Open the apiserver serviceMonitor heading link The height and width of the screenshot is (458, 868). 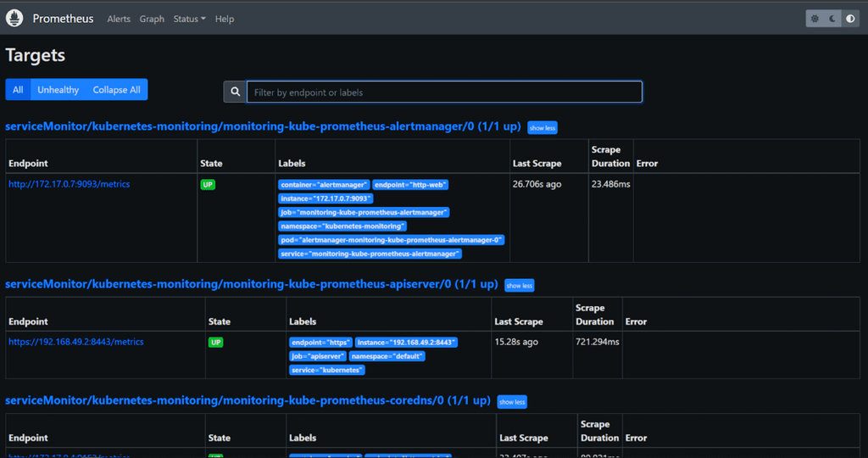pos(251,284)
